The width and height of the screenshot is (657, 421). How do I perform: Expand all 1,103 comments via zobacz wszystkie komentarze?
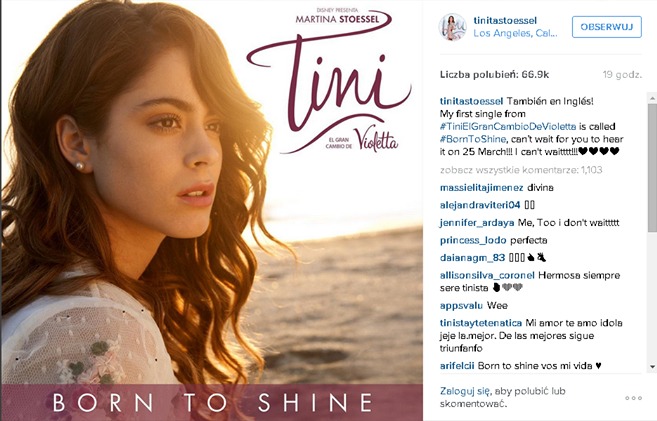point(521,170)
